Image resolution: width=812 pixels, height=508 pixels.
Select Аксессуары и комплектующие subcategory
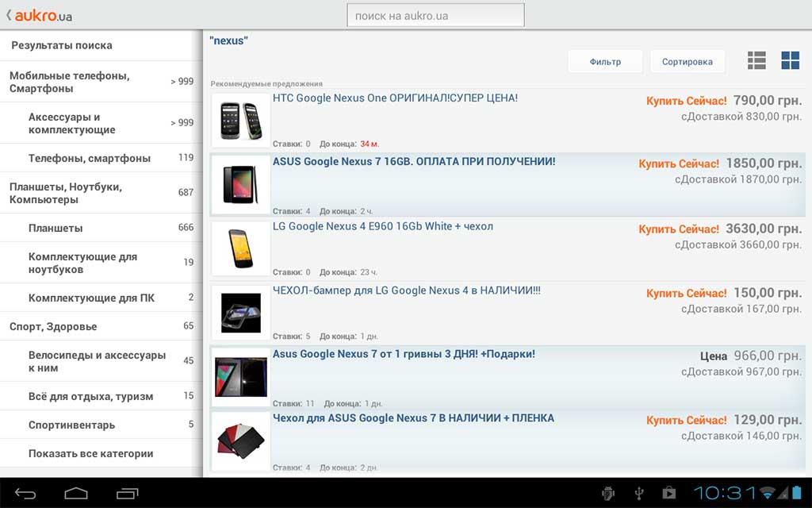coord(101,123)
